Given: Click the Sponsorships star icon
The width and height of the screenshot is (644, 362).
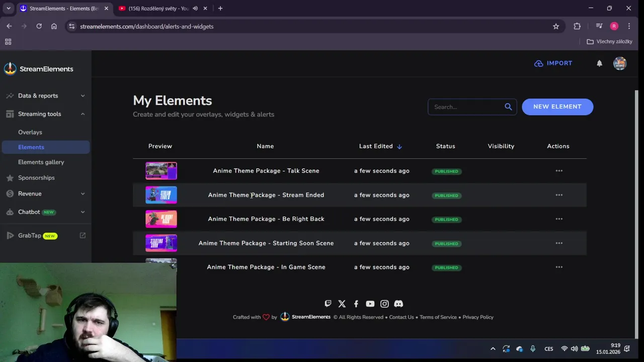Looking at the screenshot, I should pyautogui.click(x=10, y=178).
